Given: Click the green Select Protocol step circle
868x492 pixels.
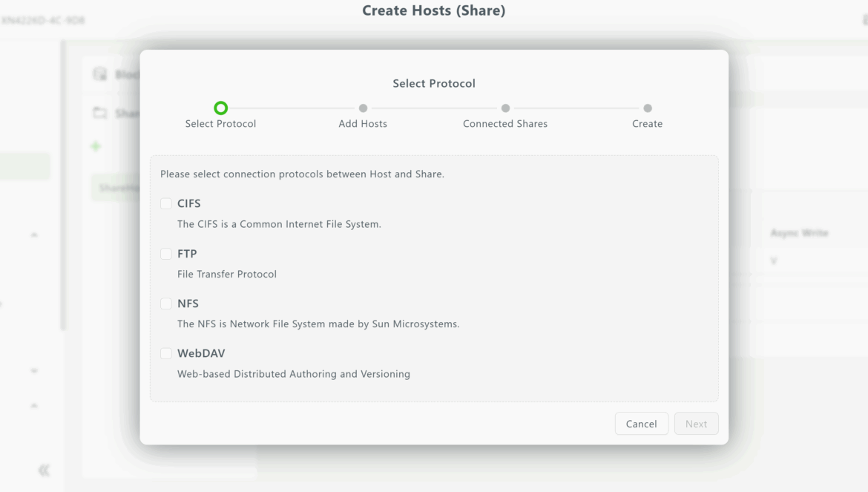Looking at the screenshot, I should click(x=220, y=108).
